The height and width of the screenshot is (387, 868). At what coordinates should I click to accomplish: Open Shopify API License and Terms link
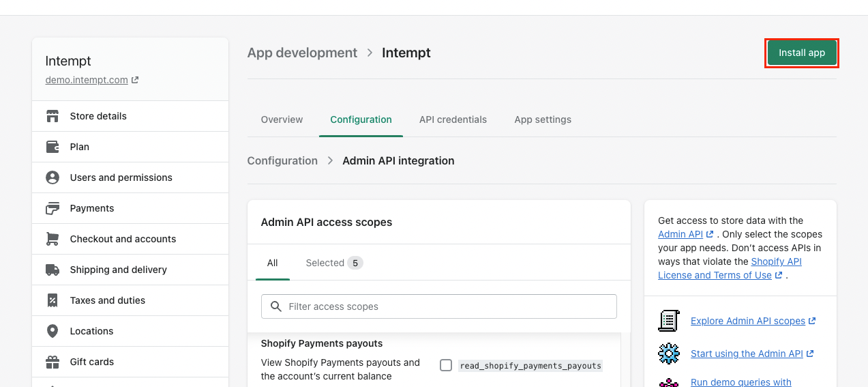(x=730, y=268)
